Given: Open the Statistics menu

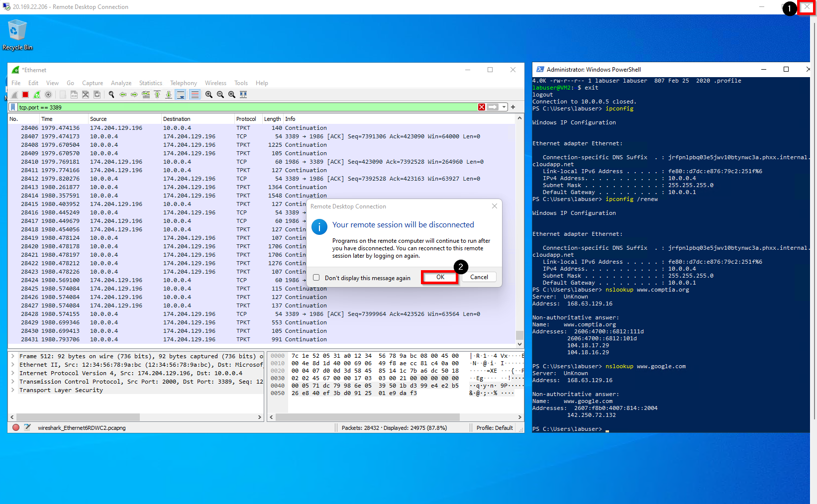Looking at the screenshot, I should [x=151, y=83].
